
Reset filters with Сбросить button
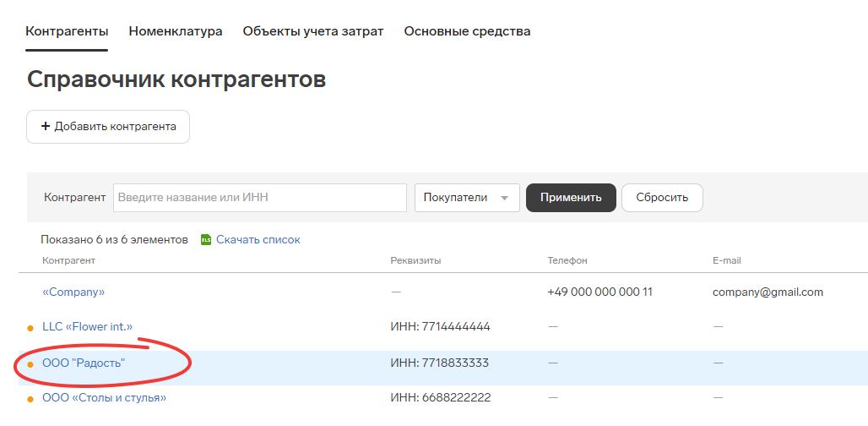662,198
